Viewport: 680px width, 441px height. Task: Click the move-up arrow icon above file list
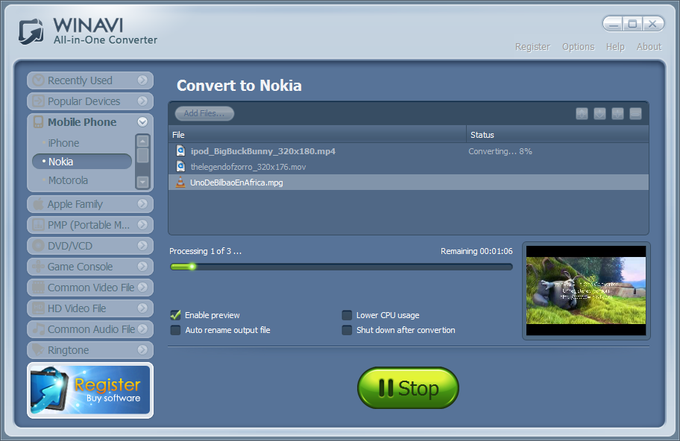pos(582,114)
